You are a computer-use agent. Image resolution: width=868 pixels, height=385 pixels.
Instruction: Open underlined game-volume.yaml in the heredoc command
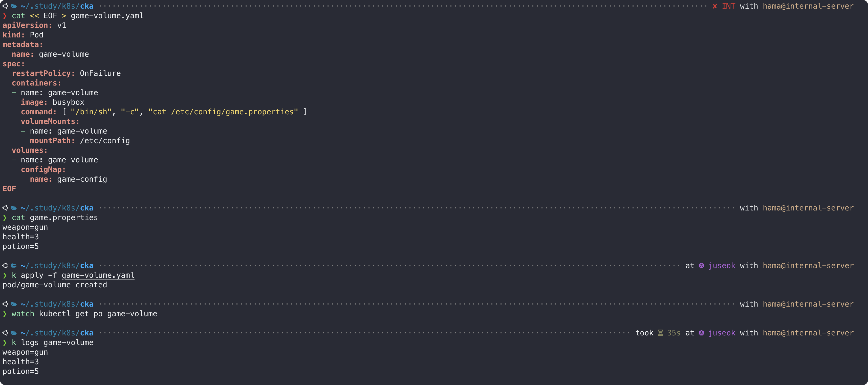[107, 16]
